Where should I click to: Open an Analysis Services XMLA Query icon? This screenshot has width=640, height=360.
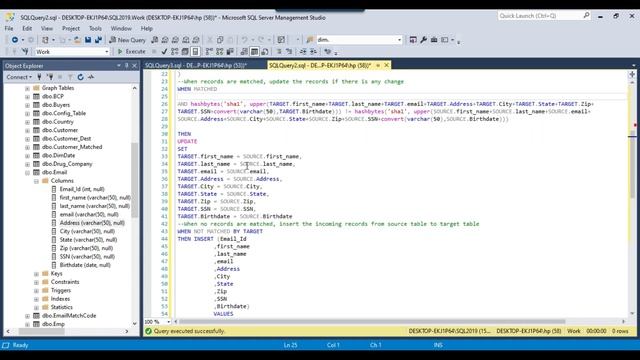(x=186, y=40)
